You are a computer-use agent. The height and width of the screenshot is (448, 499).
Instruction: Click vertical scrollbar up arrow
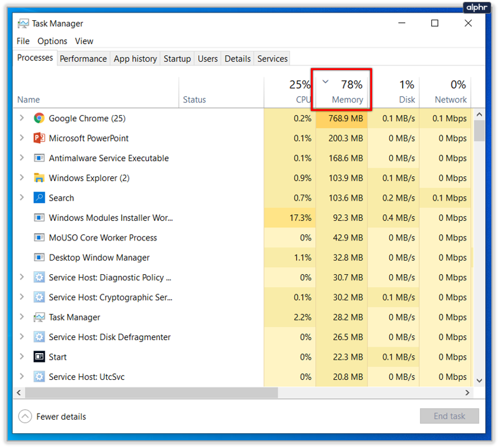tap(479, 115)
